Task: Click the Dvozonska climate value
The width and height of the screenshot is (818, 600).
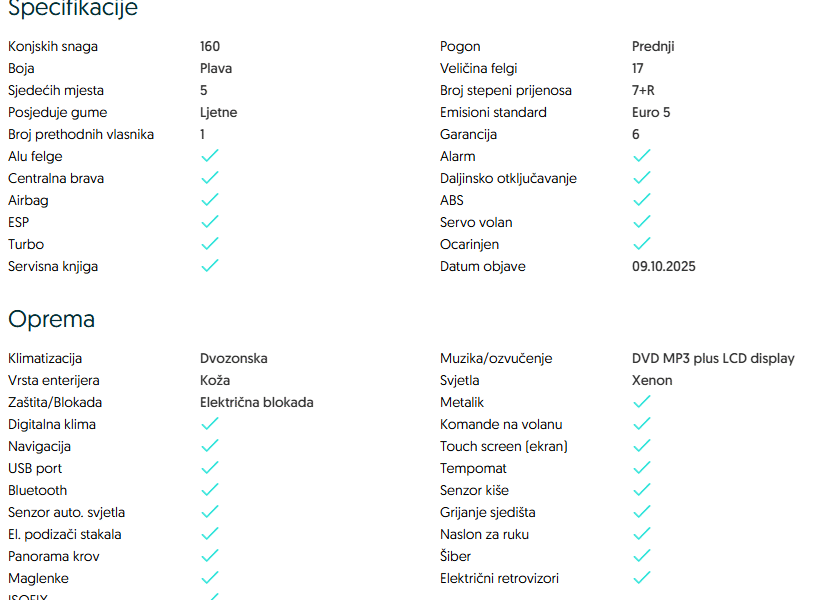Action: (234, 358)
